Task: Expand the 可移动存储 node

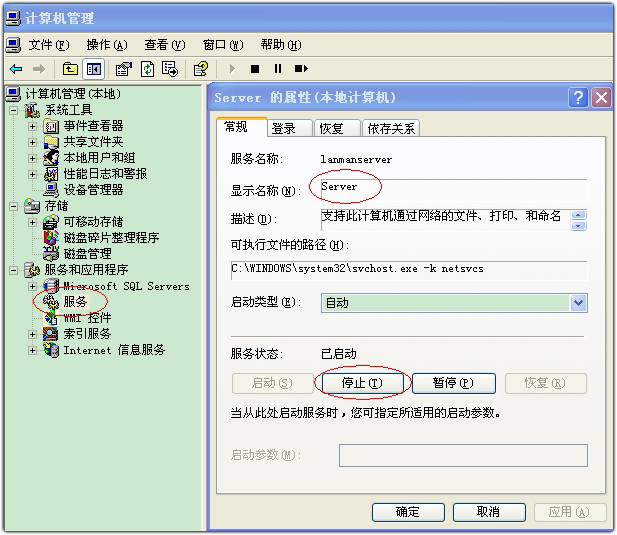Action: [x=33, y=222]
